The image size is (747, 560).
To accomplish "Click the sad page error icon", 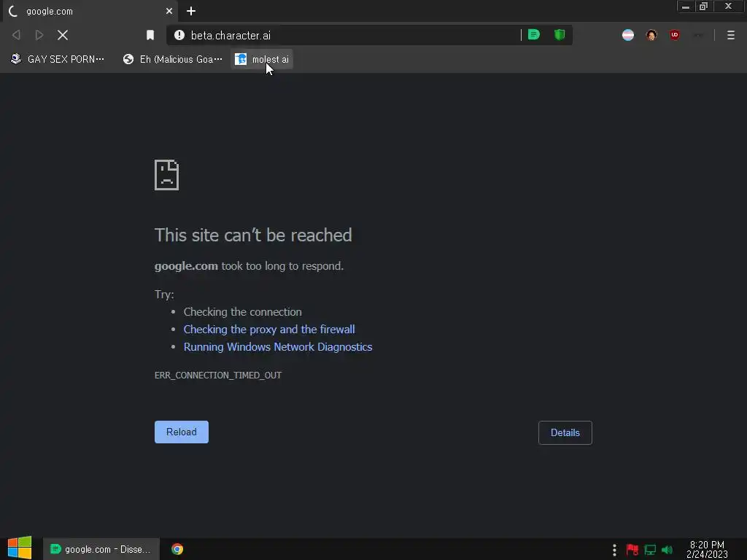I will tap(167, 175).
